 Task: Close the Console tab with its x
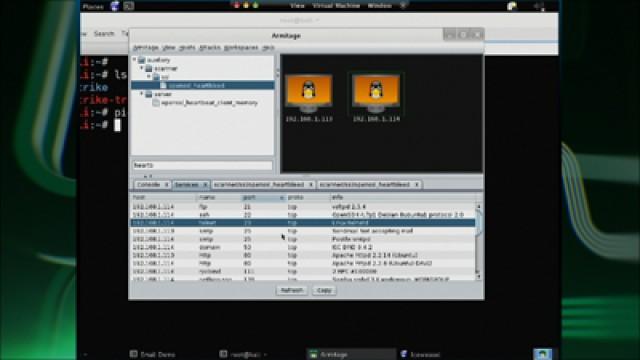[167, 185]
